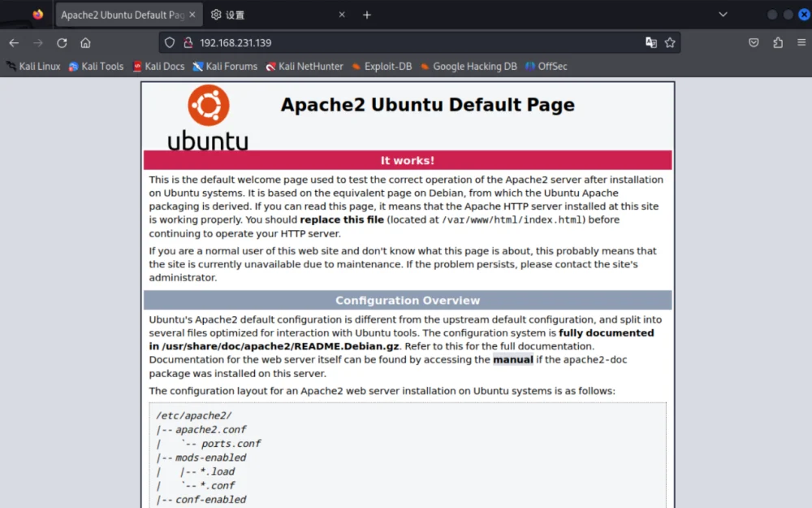Open the Kali Forums bookmark
This screenshot has height=508, width=812.
pyautogui.click(x=225, y=67)
